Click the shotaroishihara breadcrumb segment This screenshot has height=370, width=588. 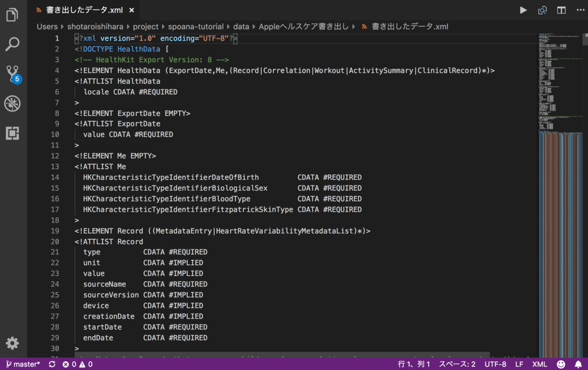(95, 26)
